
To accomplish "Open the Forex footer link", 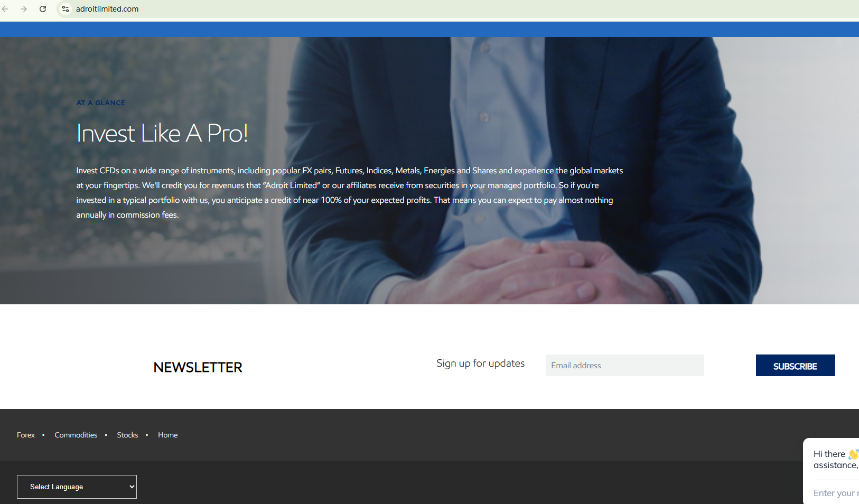I will click(26, 435).
